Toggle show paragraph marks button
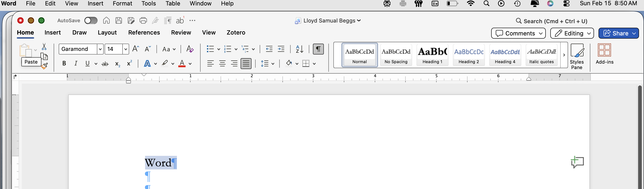 point(318,49)
